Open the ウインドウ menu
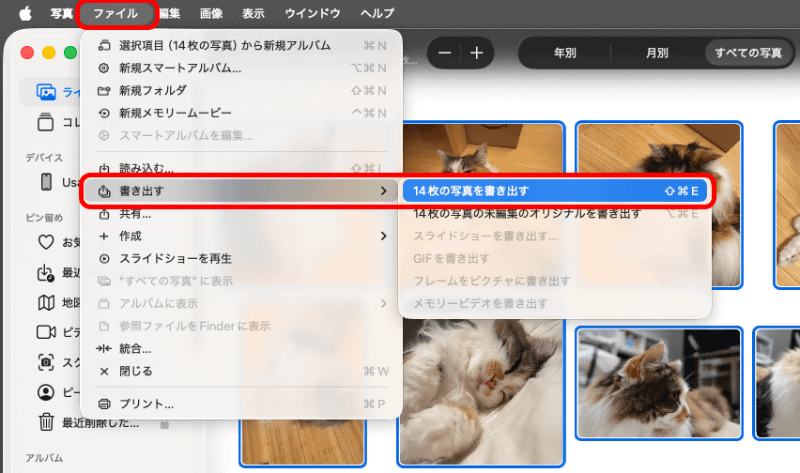This screenshot has width=800, height=473. [x=312, y=13]
